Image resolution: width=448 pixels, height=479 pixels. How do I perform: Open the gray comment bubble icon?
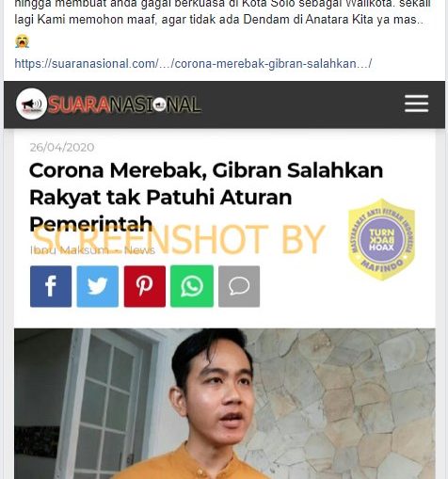click(x=239, y=286)
